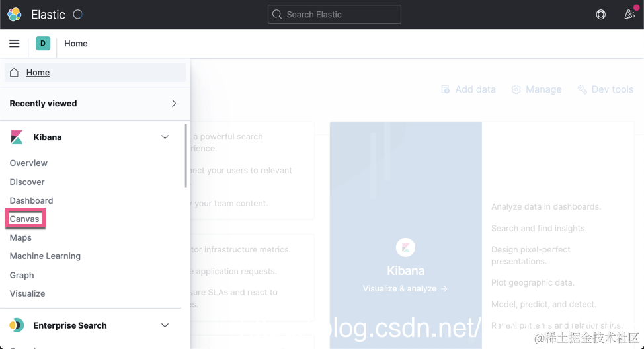Click the sidebar vertical scrollbar
This screenshot has width=644, height=349.
point(186,155)
